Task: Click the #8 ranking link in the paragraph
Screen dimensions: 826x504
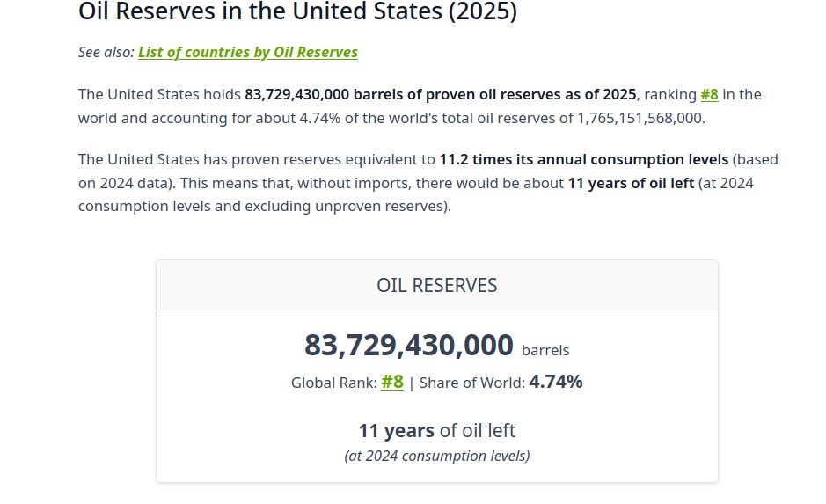Action: coord(709,94)
